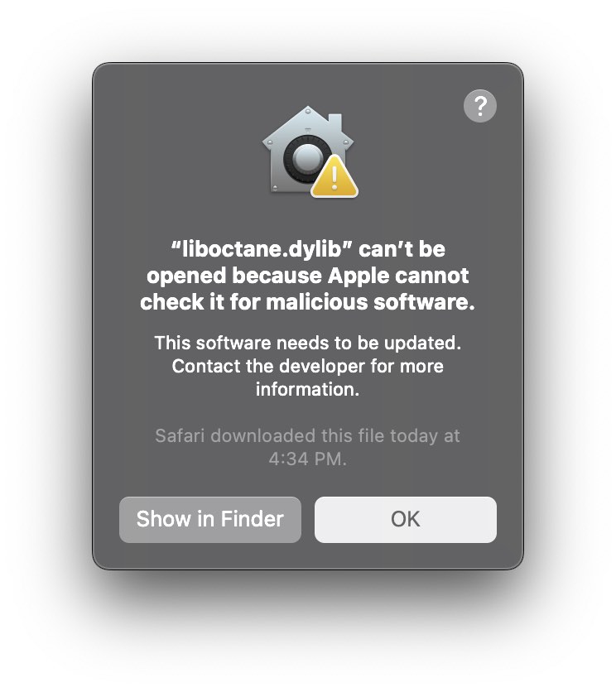Click the exclamation mark in warning badge

click(334, 179)
